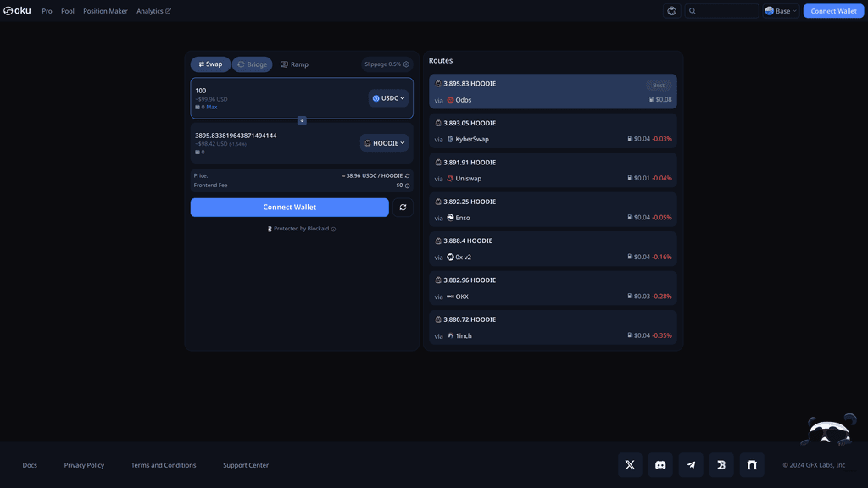Click the large Connect Wallet button
The width and height of the screenshot is (868, 488).
click(x=290, y=208)
